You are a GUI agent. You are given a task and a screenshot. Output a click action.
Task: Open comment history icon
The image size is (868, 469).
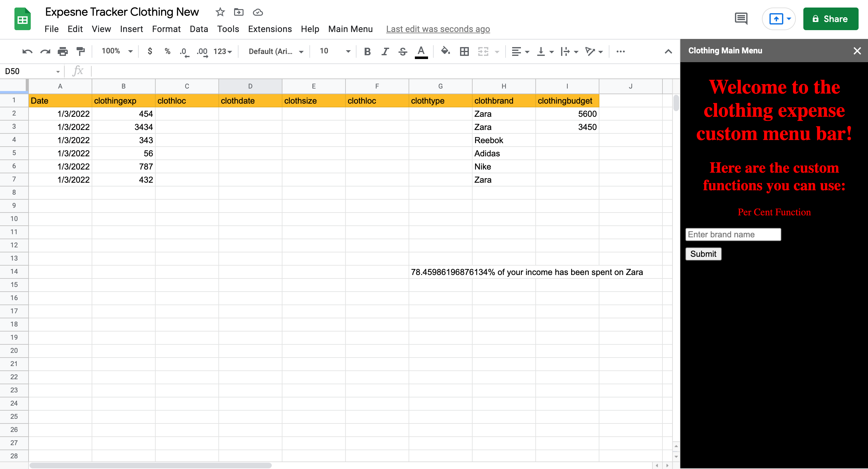point(741,19)
